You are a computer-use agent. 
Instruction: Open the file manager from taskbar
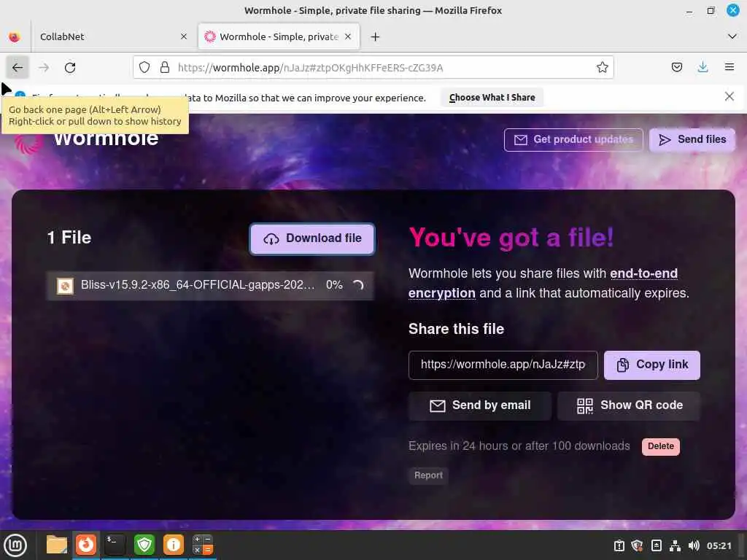tap(57, 545)
